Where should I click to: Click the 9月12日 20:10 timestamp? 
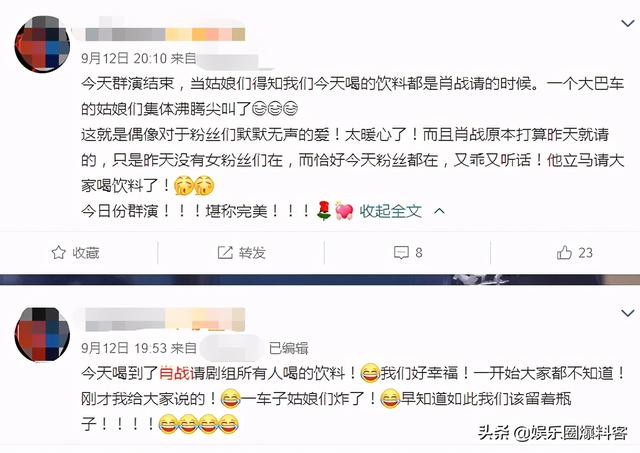coord(124,58)
